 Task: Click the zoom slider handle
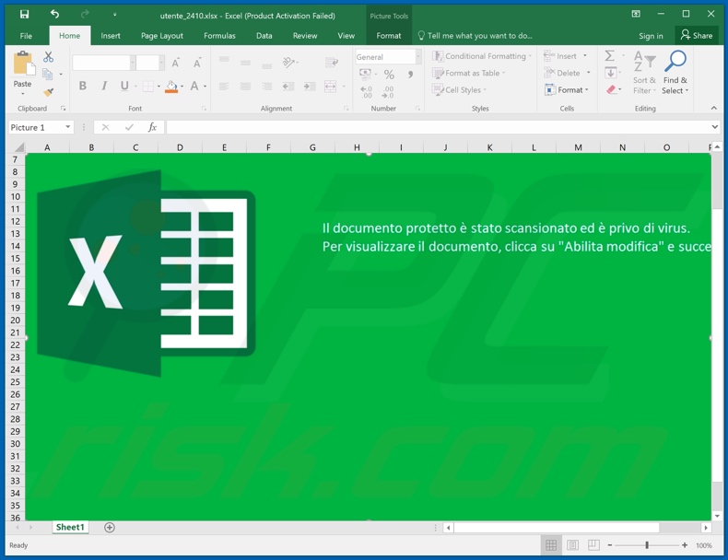(647, 545)
